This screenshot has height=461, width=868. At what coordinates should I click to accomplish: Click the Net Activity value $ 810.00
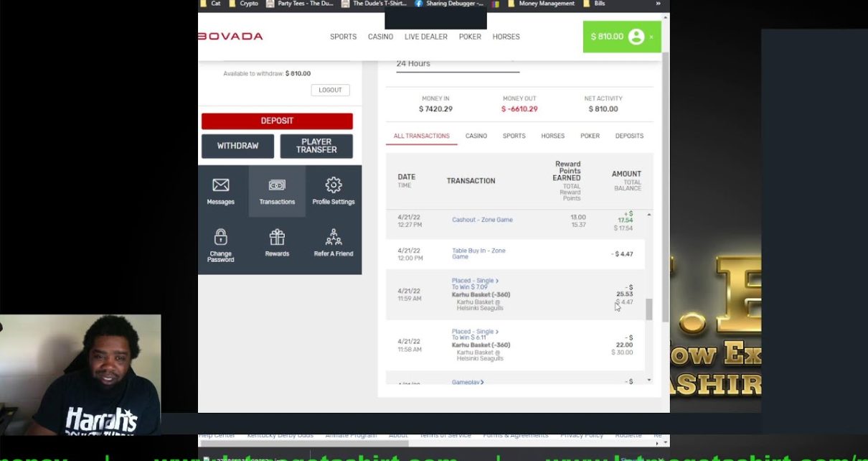(603, 109)
